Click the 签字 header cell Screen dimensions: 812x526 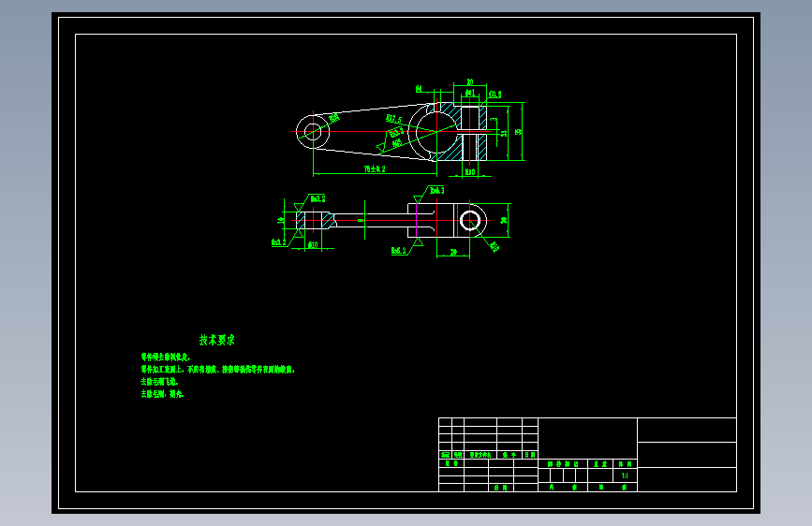click(x=509, y=455)
